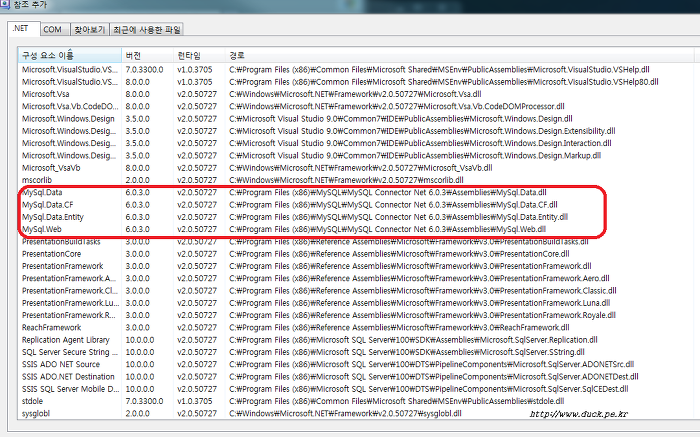
Task: Select the ReachFramework component
Action: point(51,327)
